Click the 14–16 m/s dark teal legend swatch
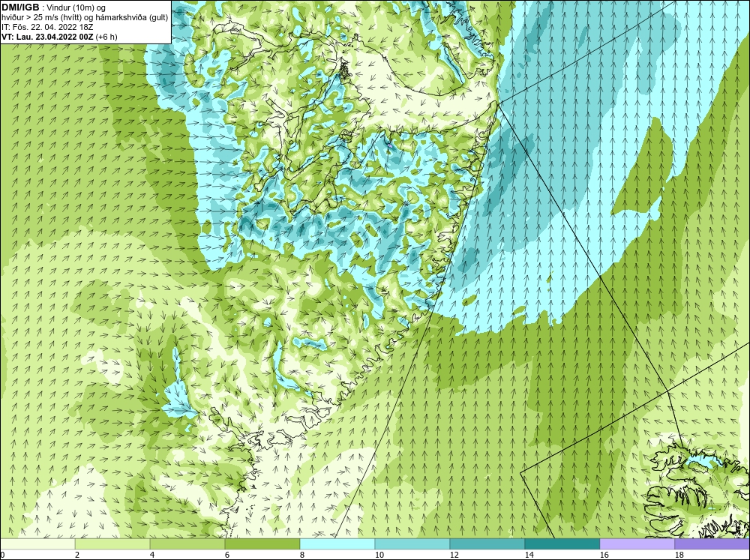The height and width of the screenshot is (560, 750). 562,544
